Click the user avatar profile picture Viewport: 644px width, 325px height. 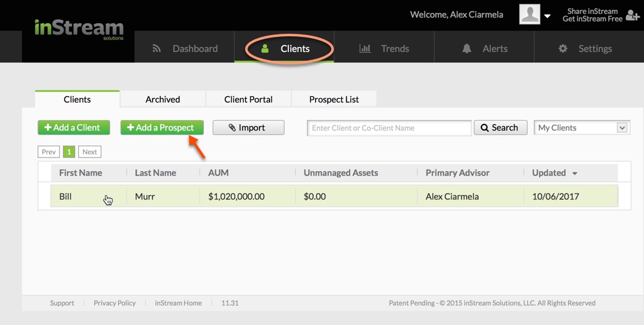pos(530,14)
